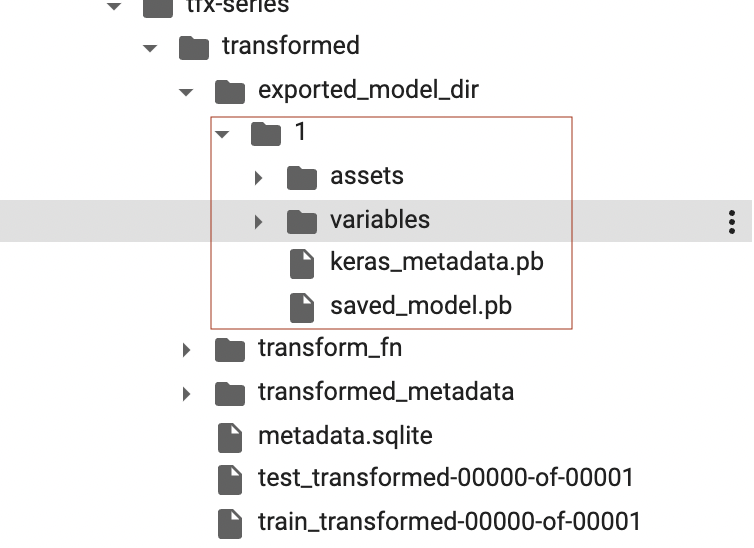Click the transform_fn folder icon

click(x=230, y=349)
